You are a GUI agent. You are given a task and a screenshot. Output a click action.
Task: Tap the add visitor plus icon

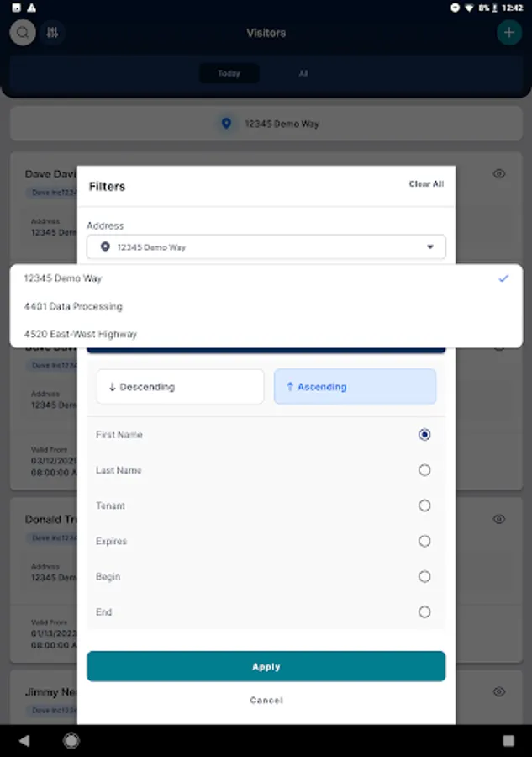point(508,33)
